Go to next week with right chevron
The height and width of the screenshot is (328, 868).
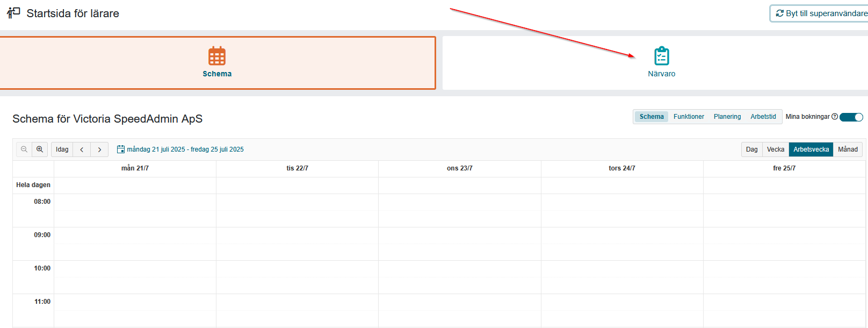pyautogui.click(x=99, y=149)
